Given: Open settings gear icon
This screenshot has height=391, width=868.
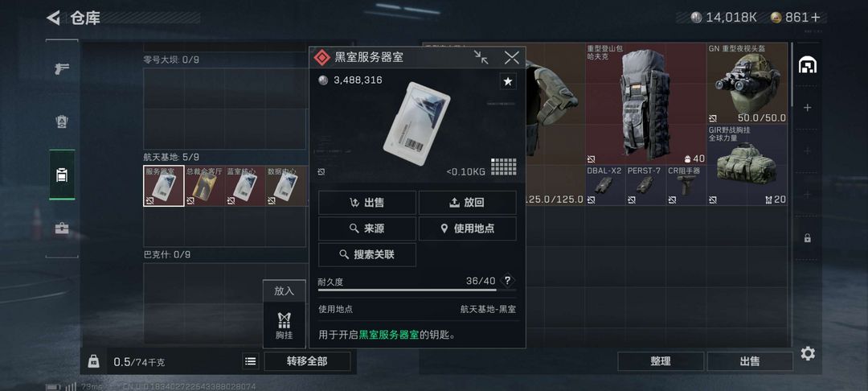Looking at the screenshot, I should coord(808,353).
